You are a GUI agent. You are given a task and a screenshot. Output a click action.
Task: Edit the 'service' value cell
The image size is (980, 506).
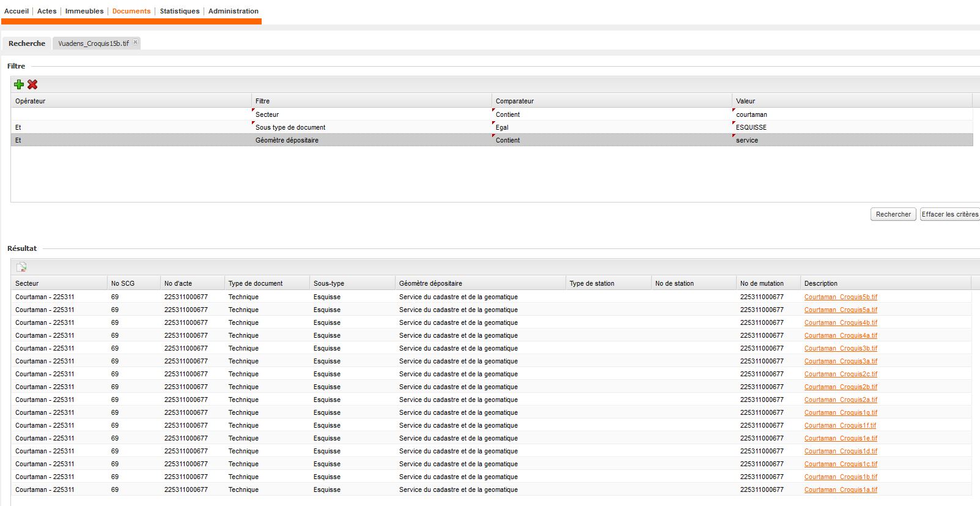[x=852, y=140]
